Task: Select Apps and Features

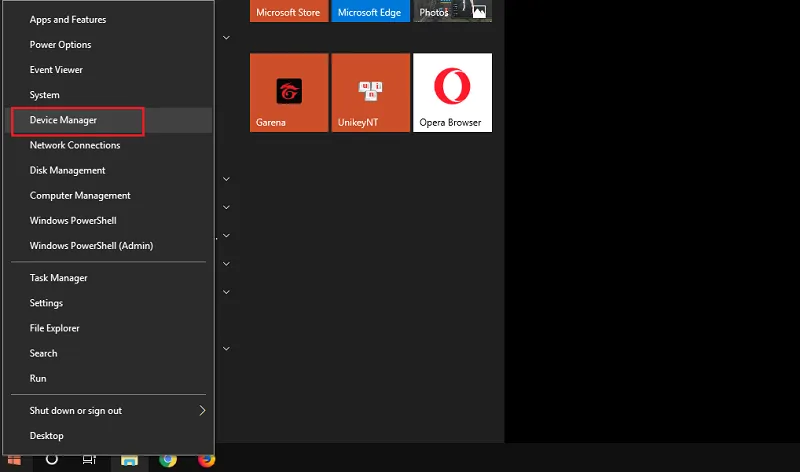Action: tap(67, 20)
